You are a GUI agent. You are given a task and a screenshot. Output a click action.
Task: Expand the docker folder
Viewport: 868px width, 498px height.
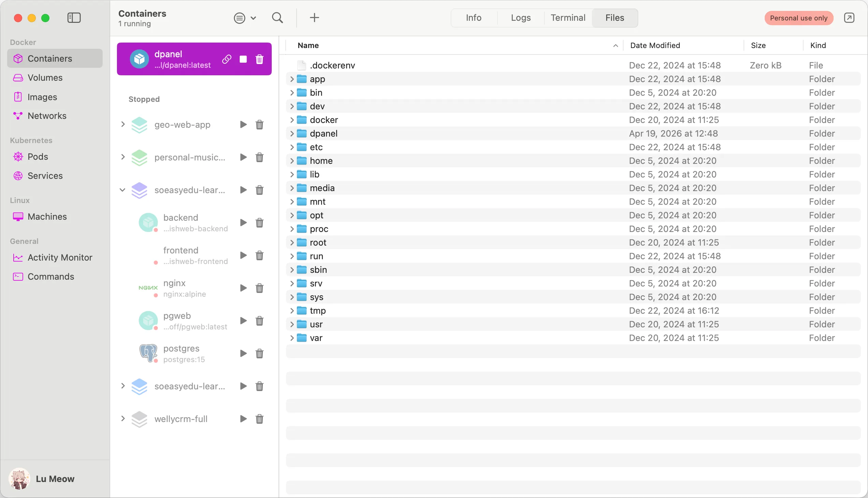(x=292, y=120)
